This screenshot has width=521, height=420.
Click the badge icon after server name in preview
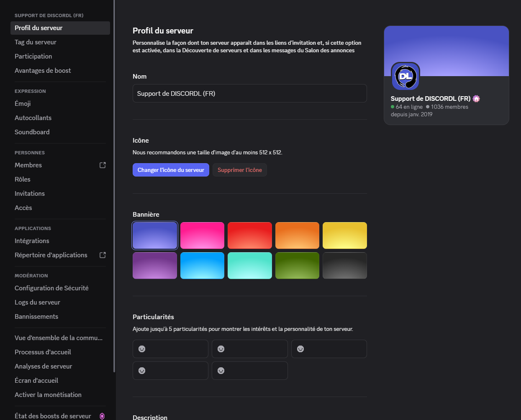[x=476, y=99]
